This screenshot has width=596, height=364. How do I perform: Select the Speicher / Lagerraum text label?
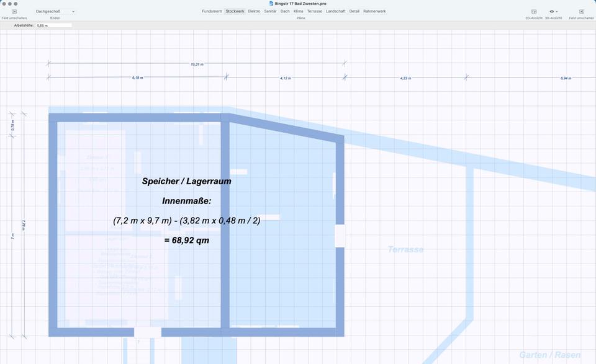(x=186, y=181)
